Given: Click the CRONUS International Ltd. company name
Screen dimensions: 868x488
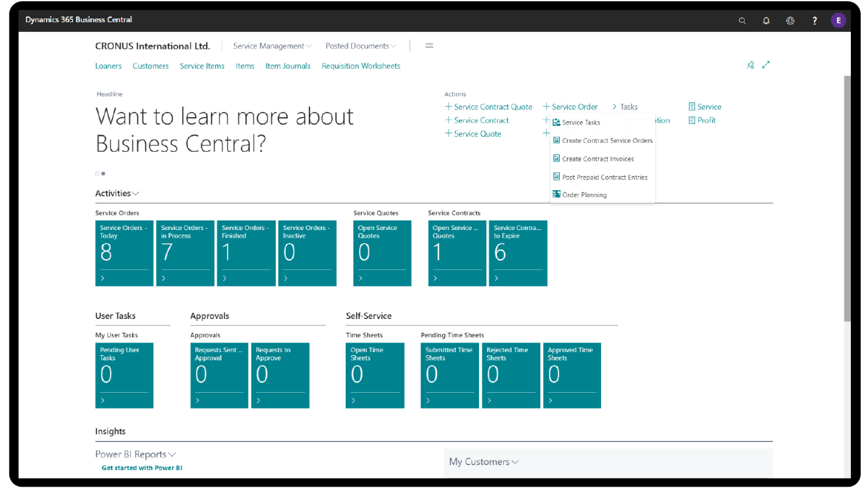Looking at the screenshot, I should [153, 46].
